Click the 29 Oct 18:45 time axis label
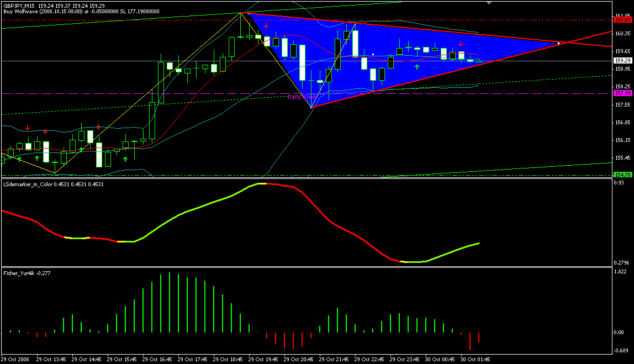 click(x=231, y=358)
